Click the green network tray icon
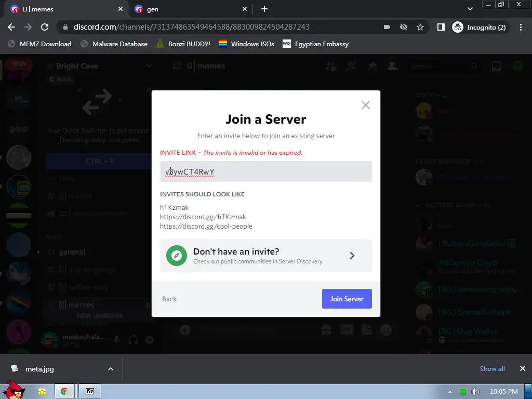Viewport: 532px width, 399px height. pyautogui.click(x=462, y=392)
